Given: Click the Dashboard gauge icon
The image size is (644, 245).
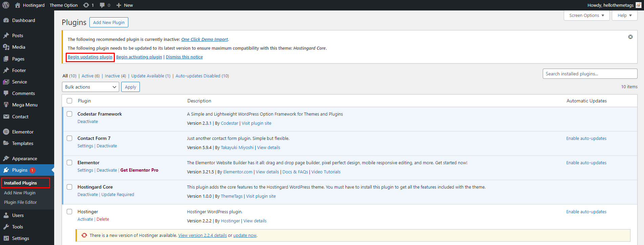Looking at the screenshot, I should [x=6, y=20].
